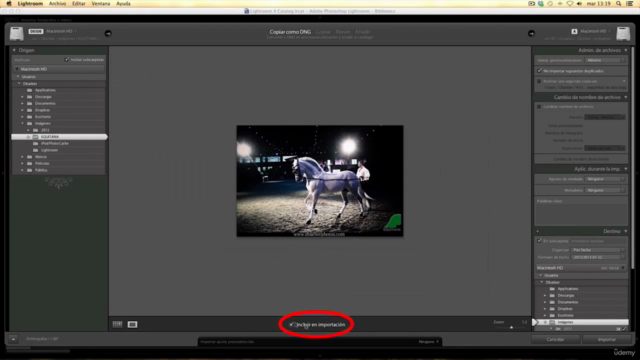Click the Cancelar button
640x360 pixels.
click(555, 340)
